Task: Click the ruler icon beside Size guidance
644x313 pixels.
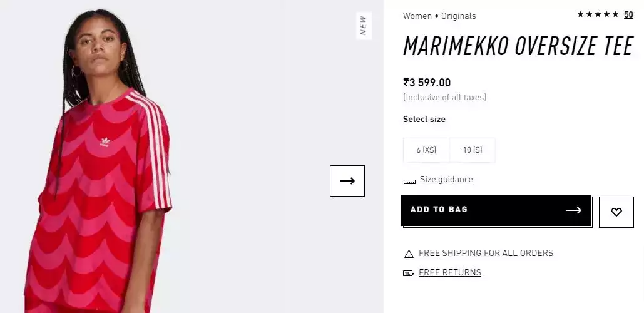Action: [x=409, y=181]
